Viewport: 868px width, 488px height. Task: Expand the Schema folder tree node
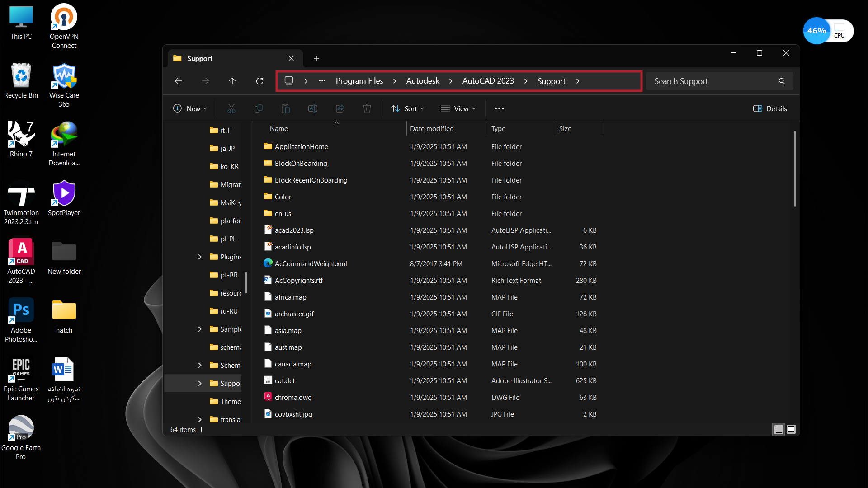[x=200, y=365]
